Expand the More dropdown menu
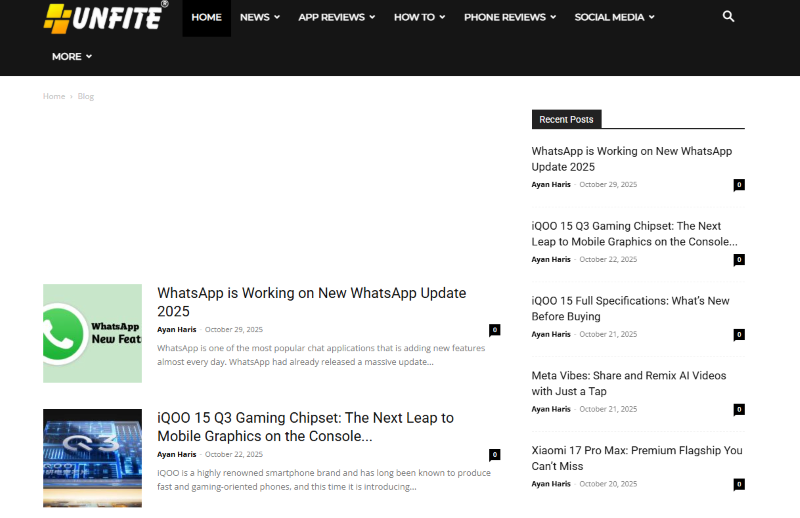800x518 pixels. tap(72, 57)
